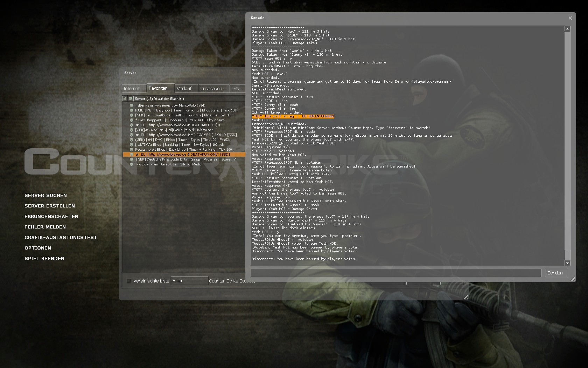Screen dimensions: 588x368
Task: Select 4played.de MINIGAMES (1) server
Action: (184, 135)
